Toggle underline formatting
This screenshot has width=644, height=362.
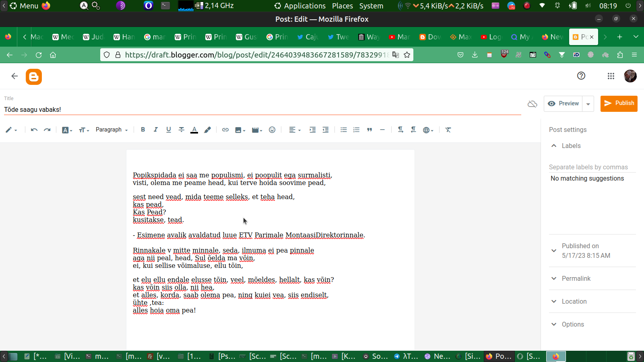pos(169,130)
